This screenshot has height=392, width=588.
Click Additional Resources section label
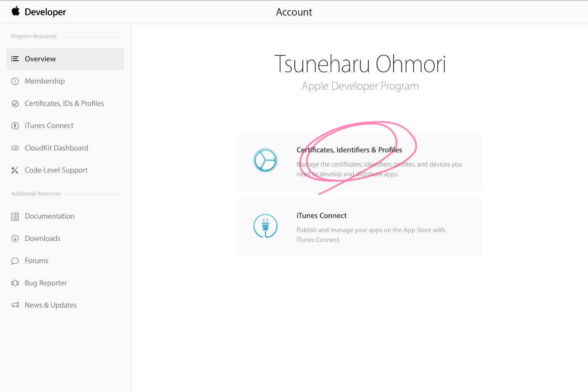click(x=36, y=194)
